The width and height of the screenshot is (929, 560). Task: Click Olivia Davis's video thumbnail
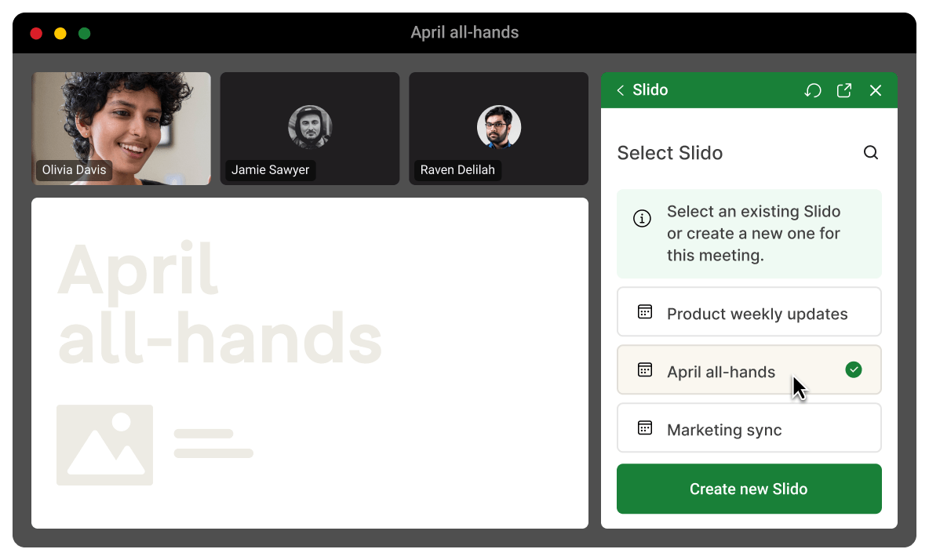coord(121,129)
